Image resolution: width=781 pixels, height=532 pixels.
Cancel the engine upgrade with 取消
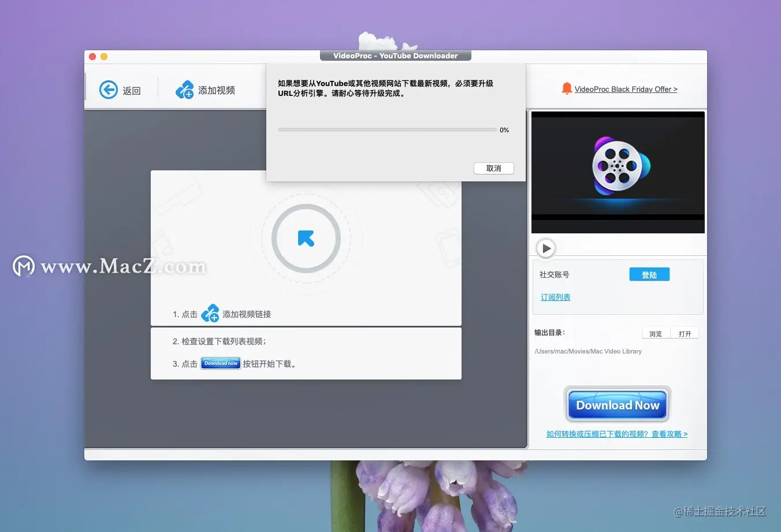click(x=494, y=168)
